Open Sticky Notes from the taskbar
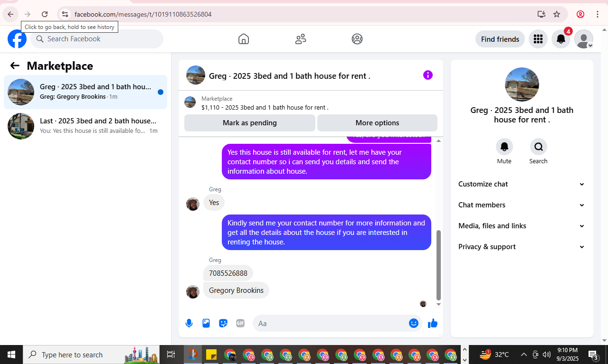 [x=211, y=355]
